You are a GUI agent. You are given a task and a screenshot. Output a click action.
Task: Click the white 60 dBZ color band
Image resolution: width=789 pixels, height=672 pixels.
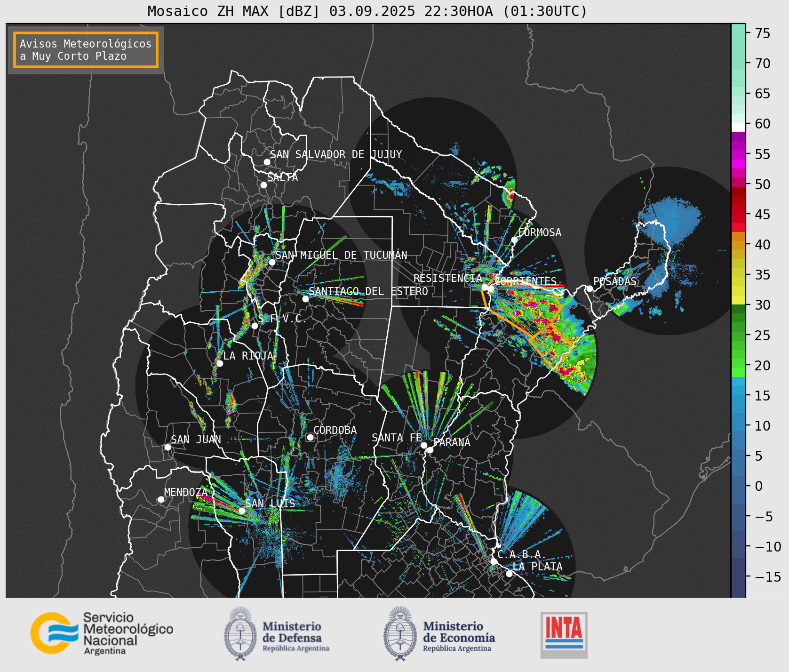[x=738, y=128]
